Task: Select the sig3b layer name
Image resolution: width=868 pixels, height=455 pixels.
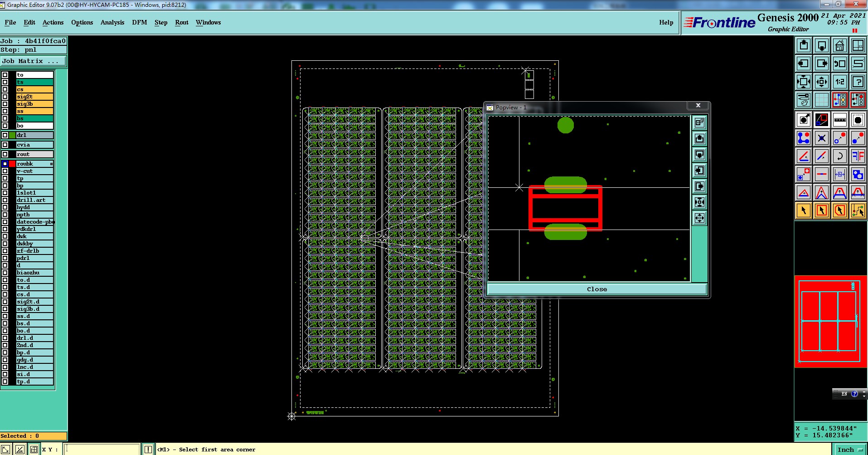Action: pyautogui.click(x=35, y=104)
